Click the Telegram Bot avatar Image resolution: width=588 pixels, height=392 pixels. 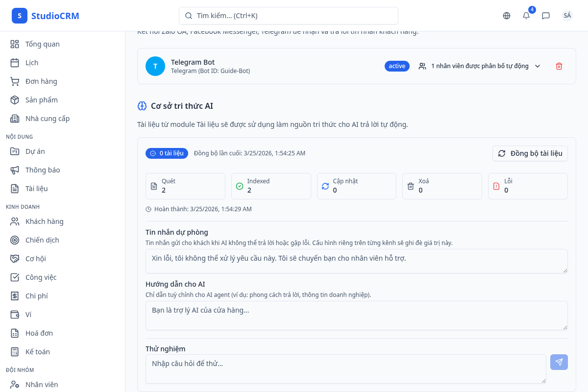[155, 66]
